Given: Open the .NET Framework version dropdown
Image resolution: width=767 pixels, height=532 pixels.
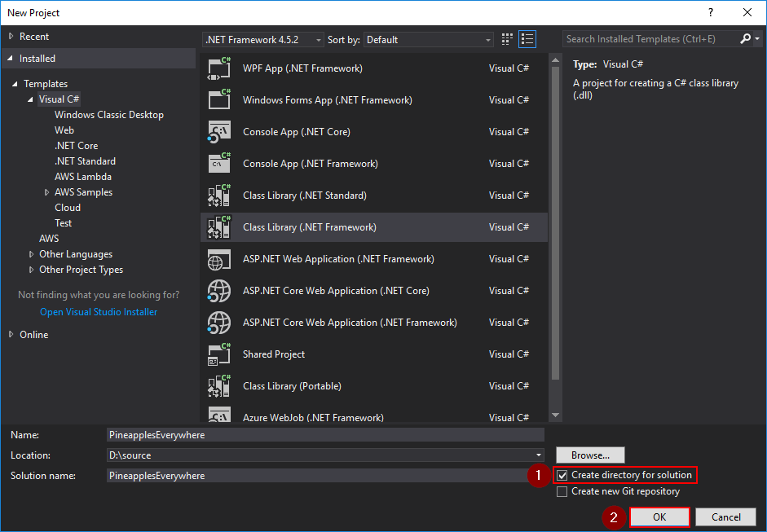Looking at the screenshot, I should (x=262, y=39).
